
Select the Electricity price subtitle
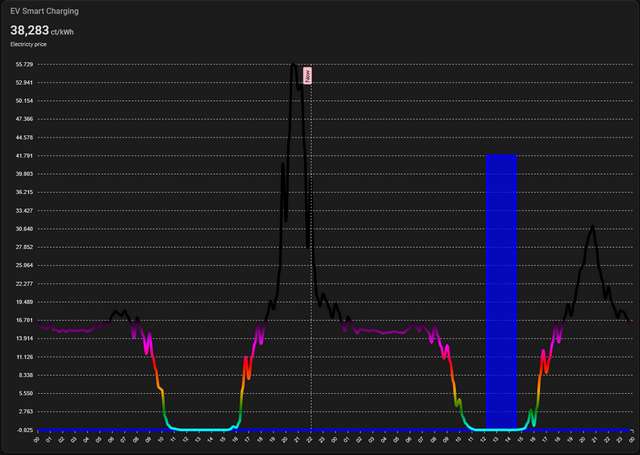(x=29, y=44)
